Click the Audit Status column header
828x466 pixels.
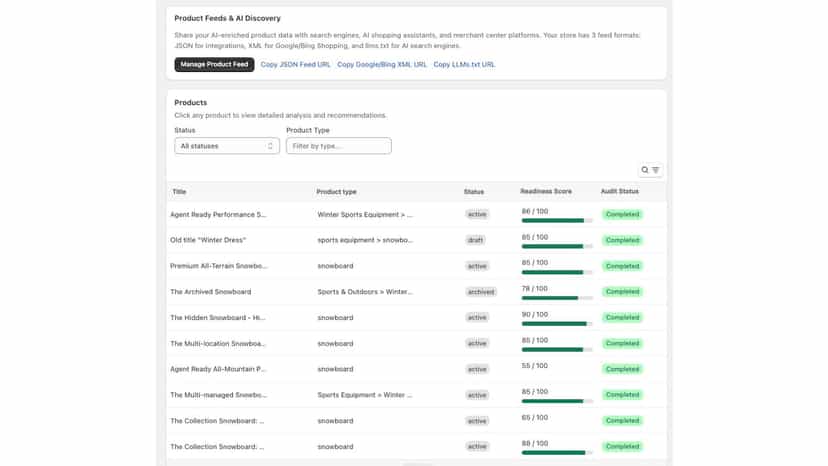pyautogui.click(x=619, y=191)
